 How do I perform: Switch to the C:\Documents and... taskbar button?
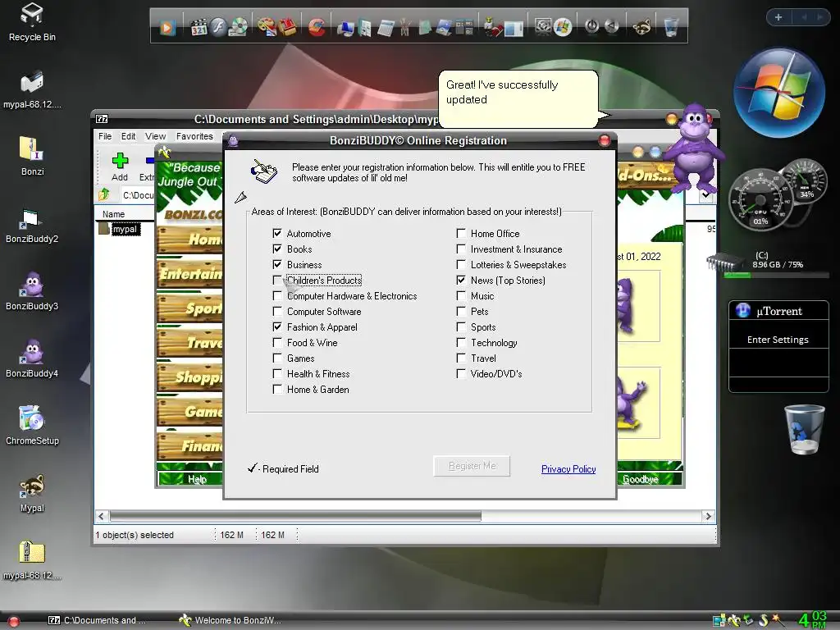[x=97, y=620]
